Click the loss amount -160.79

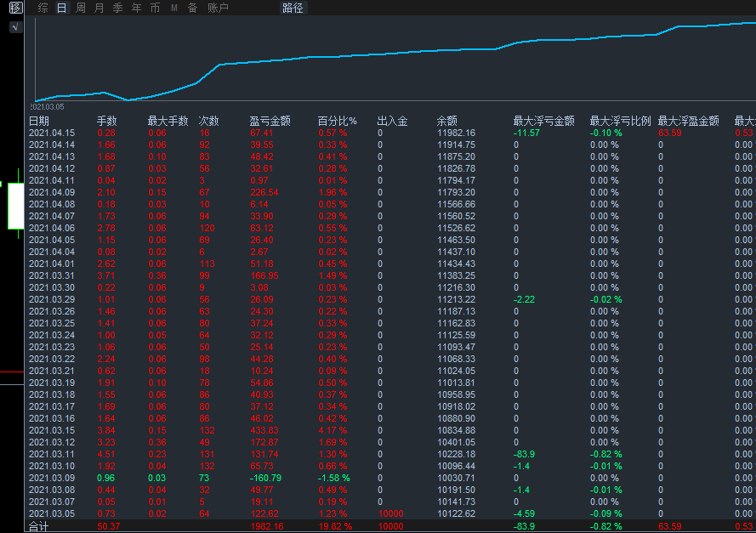point(265,478)
